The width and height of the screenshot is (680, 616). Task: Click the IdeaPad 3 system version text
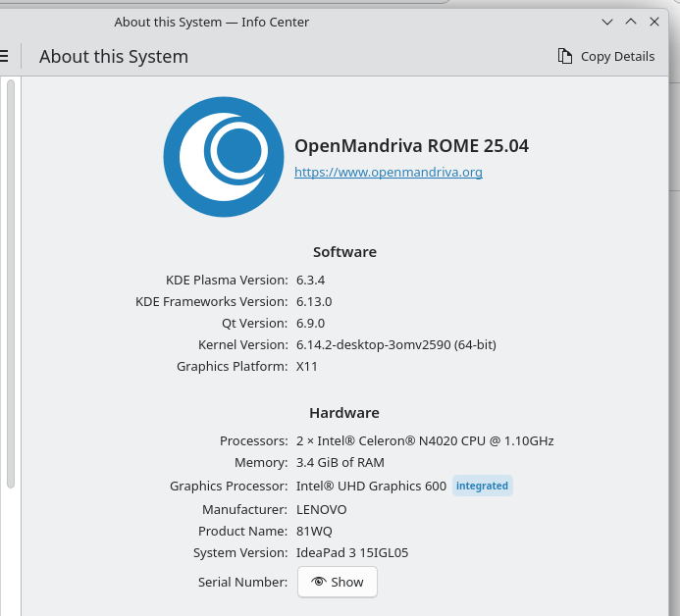point(351,552)
